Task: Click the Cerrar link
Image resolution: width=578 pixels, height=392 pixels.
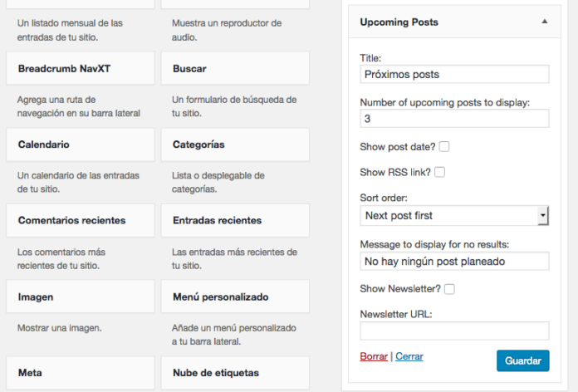Action: pos(409,356)
